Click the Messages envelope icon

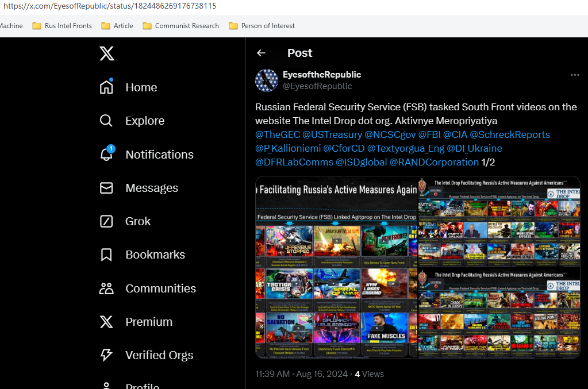click(x=106, y=188)
